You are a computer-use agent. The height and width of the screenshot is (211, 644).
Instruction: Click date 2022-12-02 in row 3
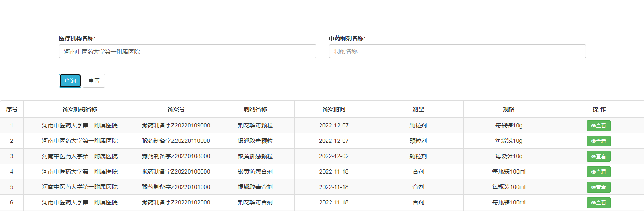pos(334,156)
